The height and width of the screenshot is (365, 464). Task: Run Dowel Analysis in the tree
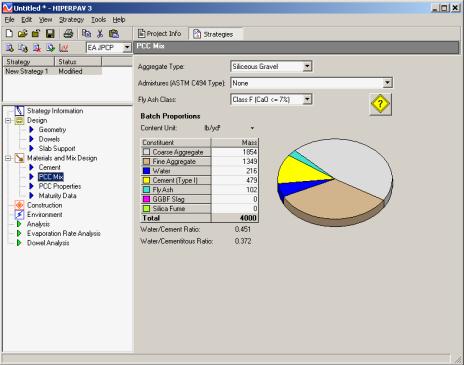[x=48, y=243]
